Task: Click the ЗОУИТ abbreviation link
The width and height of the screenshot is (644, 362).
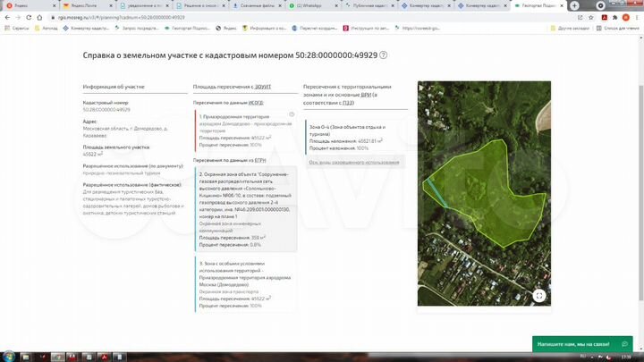Action: coord(263,87)
